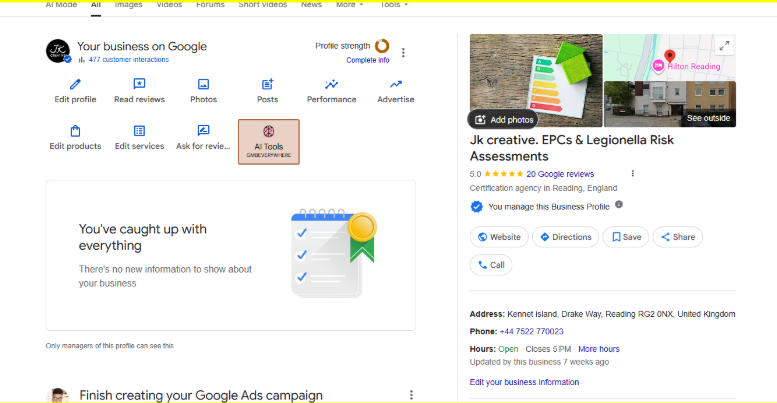The width and height of the screenshot is (777, 403).
Task: Click phone number +44 7522 770023
Action: pos(531,331)
